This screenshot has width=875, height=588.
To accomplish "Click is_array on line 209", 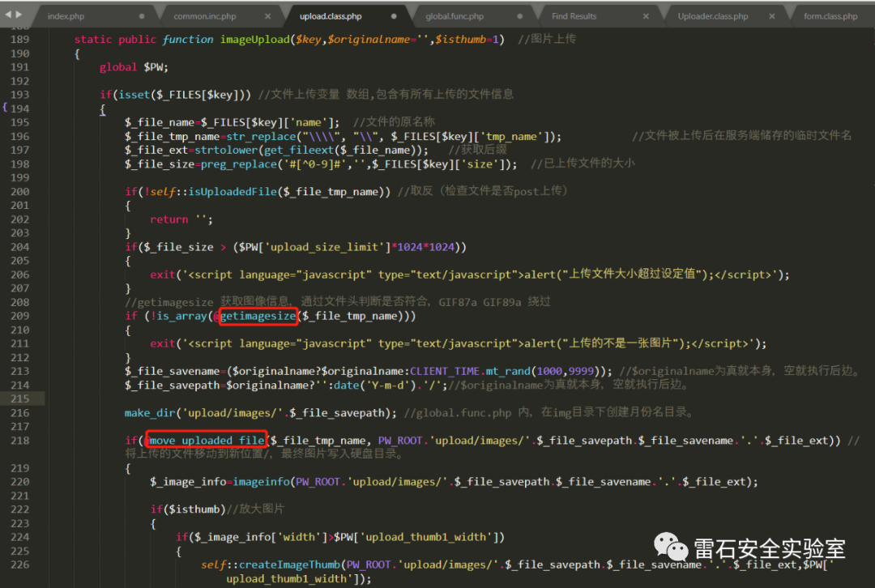I will coord(182,317).
